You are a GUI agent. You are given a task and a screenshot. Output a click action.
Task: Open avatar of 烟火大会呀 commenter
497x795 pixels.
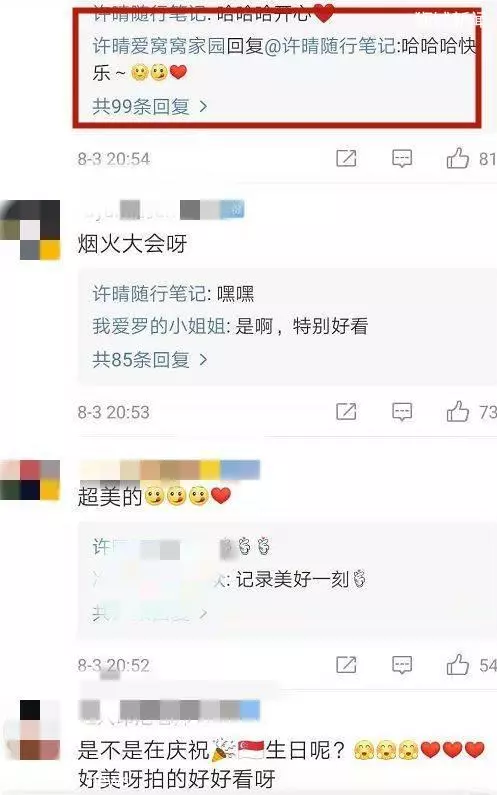[31, 230]
